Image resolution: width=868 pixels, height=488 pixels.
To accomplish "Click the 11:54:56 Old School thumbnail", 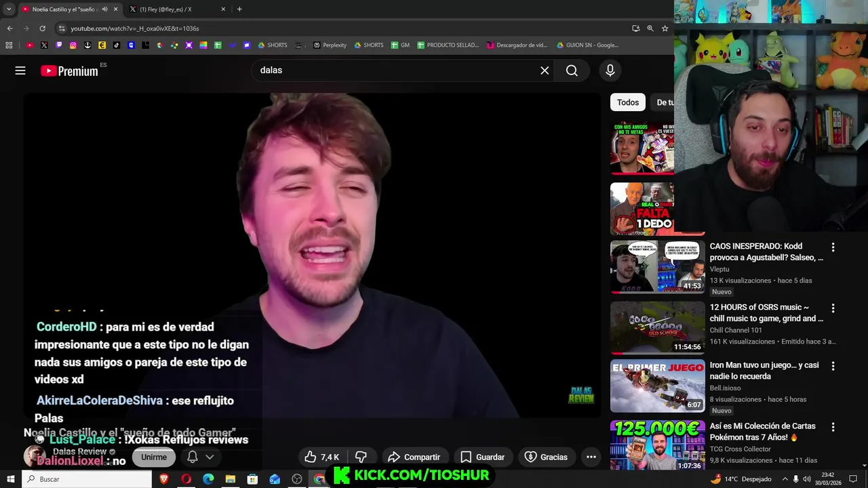I will pos(657,328).
